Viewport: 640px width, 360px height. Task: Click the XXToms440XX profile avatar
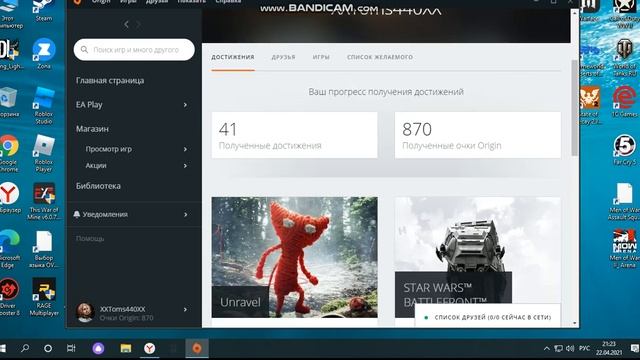[x=85, y=313]
